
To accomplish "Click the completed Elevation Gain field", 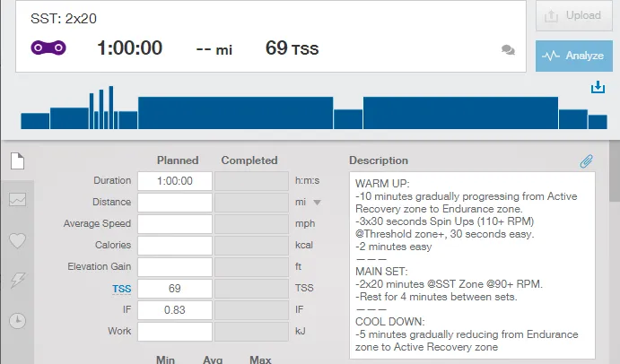I will pyautogui.click(x=251, y=267).
